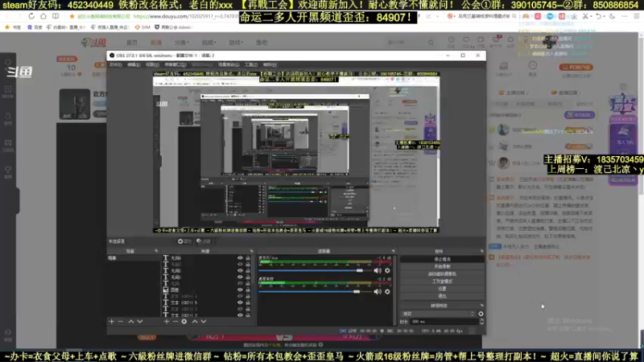Click 开始录制 to start recording
The height and width of the screenshot is (362, 644).
442,267
